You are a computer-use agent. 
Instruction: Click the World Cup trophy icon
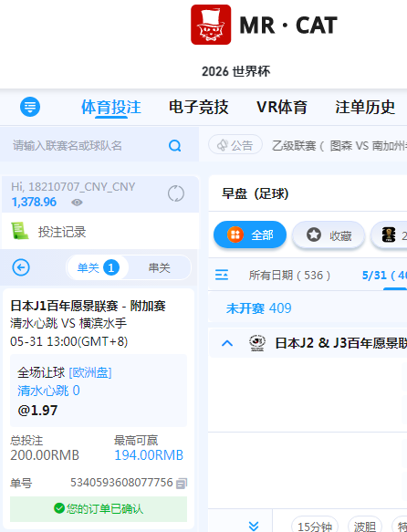[x=389, y=235]
